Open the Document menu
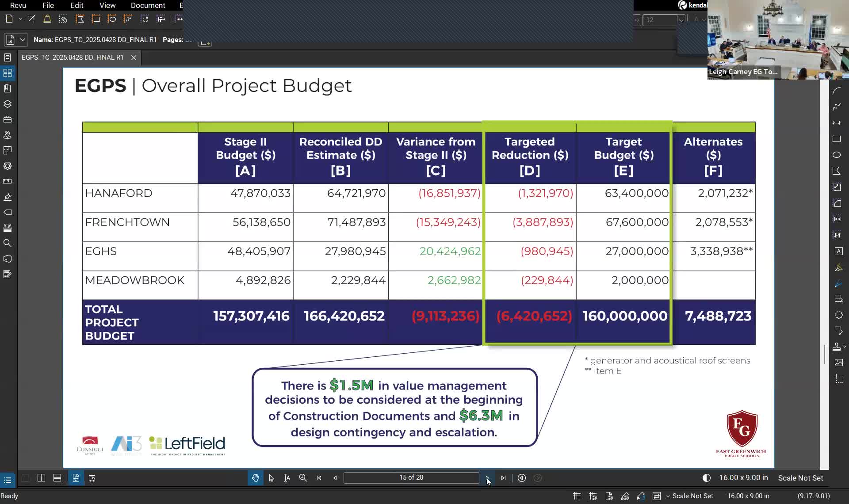 pyautogui.click(x=148, y=5)
